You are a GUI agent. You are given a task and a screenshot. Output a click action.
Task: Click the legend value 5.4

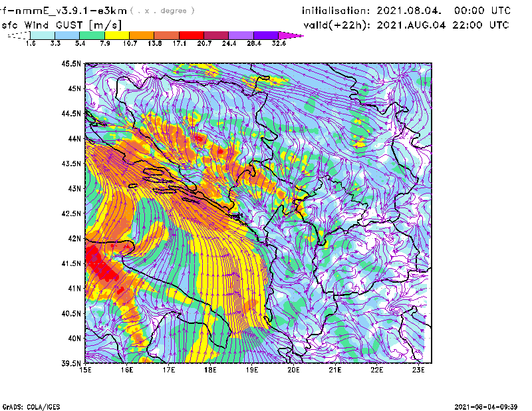click(80, 43)
